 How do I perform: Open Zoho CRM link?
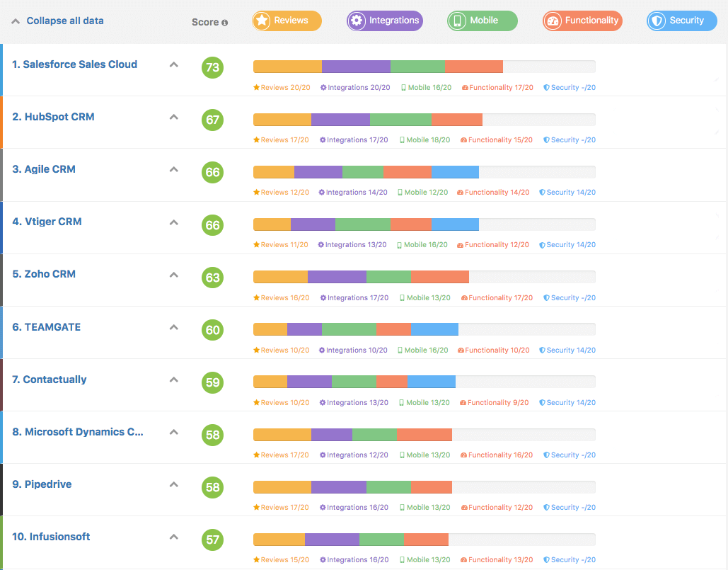point(44,275)
